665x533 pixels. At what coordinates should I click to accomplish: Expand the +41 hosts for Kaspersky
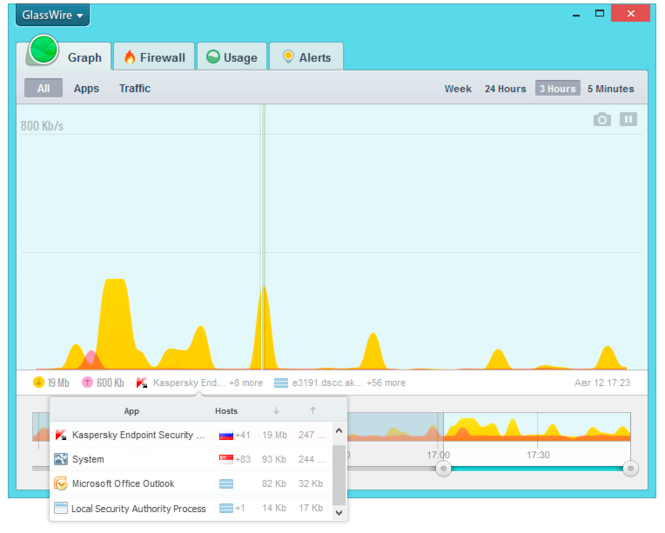coord(243,435)
